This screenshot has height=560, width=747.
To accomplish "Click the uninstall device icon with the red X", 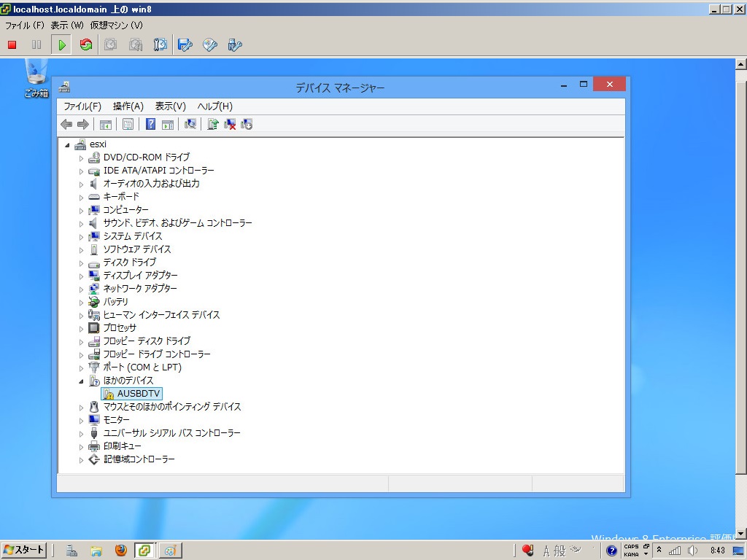I will pyautogui.click(x=230, y=124).
